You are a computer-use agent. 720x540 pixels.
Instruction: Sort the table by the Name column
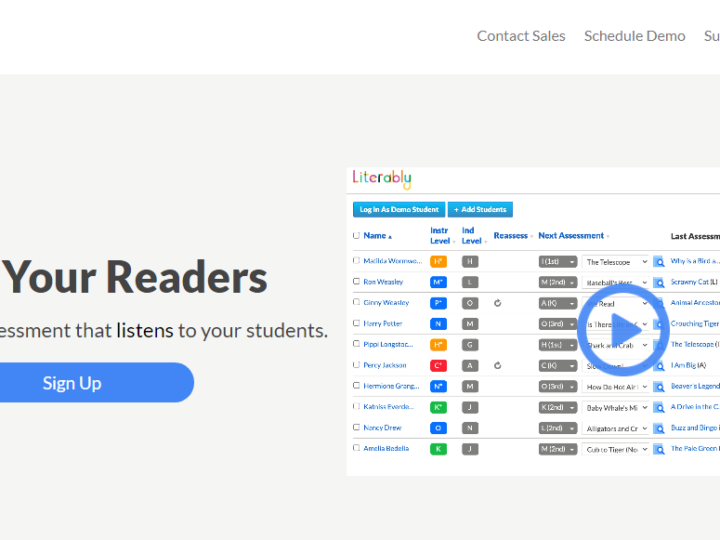[x=377, y=236]
